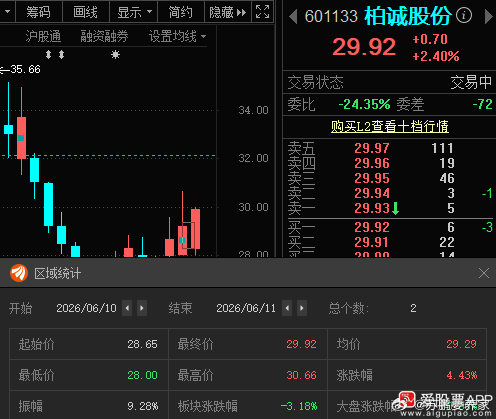Image resolution: width=496 pixels, height=419 pixels.
Task: Click the 35.66 high price label
Action: (25, 69)
